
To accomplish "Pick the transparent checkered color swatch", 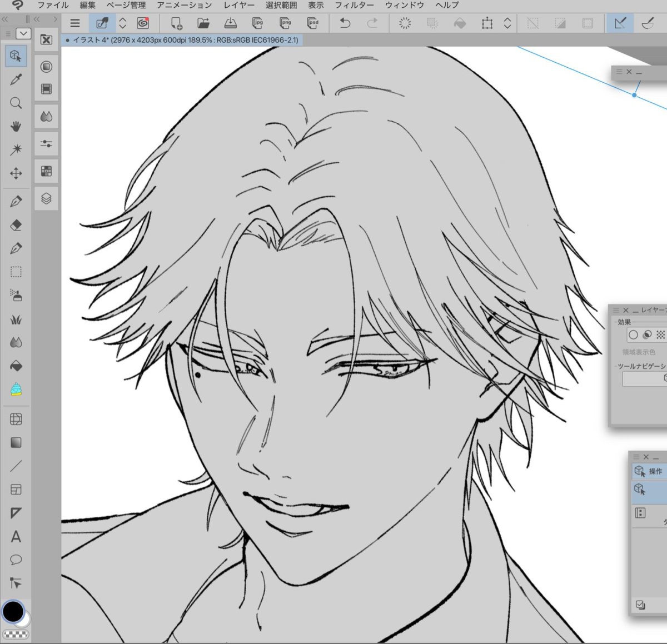I will click(x=16, y=634).
